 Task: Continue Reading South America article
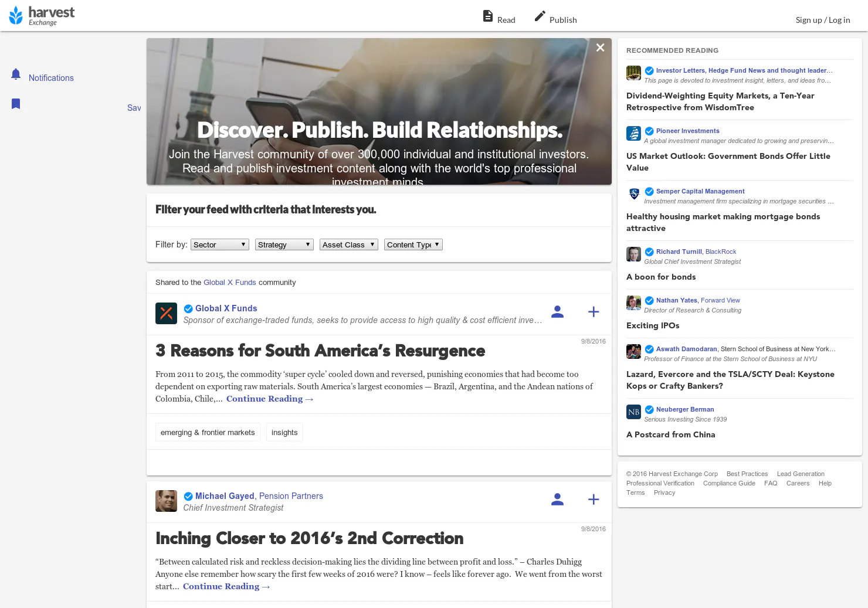(x=270, y=399)
